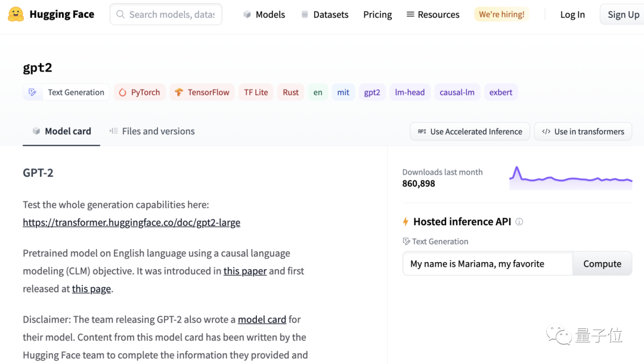Go to the Pricing page

click(x=377, y=14)
